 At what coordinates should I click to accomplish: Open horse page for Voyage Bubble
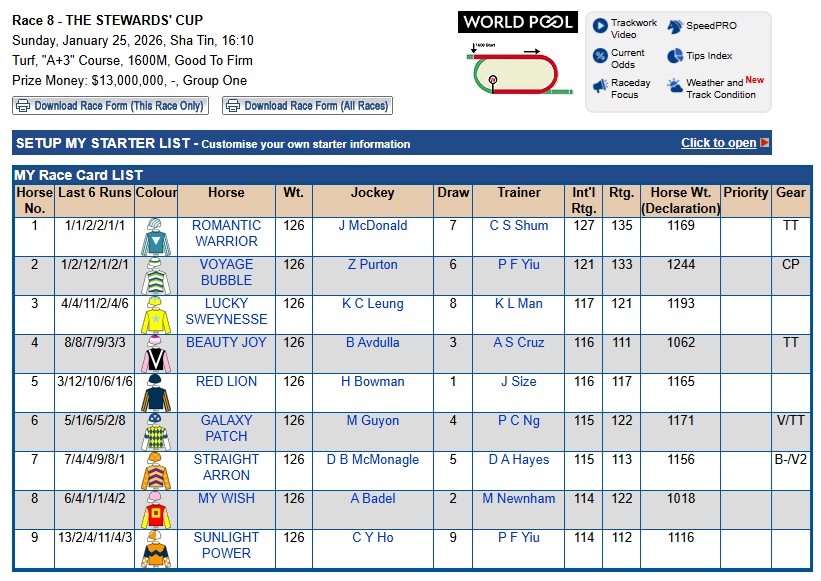tap(226, 272)
